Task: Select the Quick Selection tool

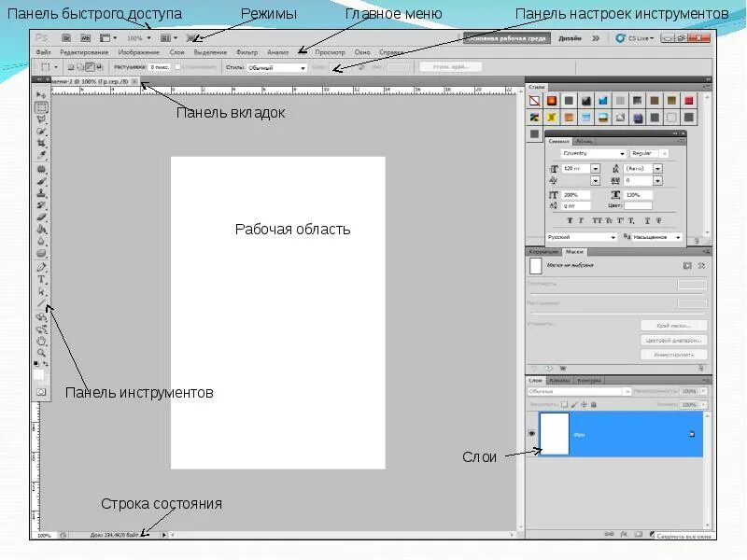Action: pyautogui.click(x=41, y=131)
